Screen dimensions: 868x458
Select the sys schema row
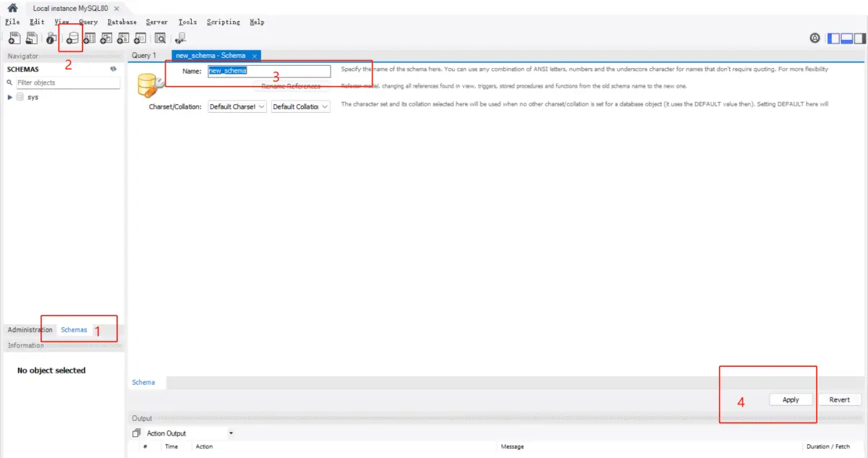pyautogui.click(x=64, y=97)
